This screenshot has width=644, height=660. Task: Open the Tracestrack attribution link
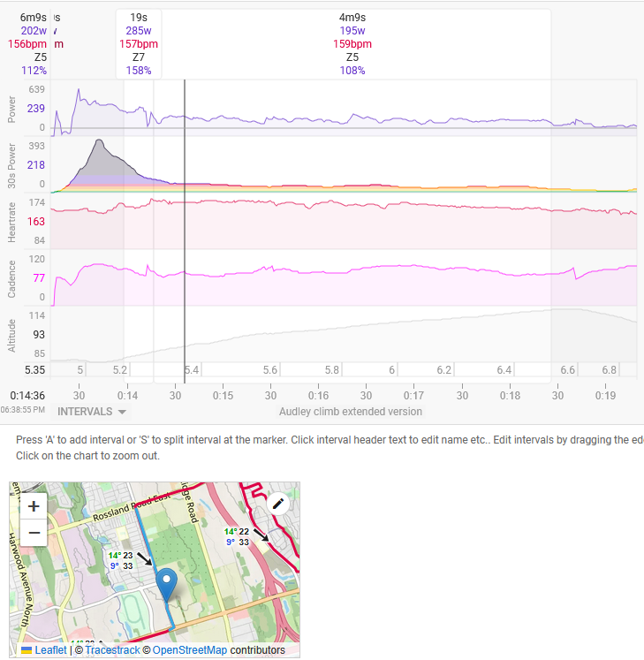[x=112, y=650]
